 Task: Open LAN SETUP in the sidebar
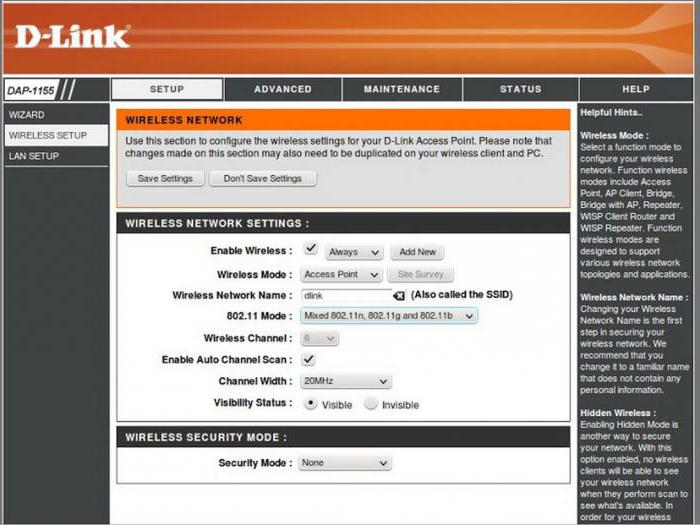coord(56,156)
